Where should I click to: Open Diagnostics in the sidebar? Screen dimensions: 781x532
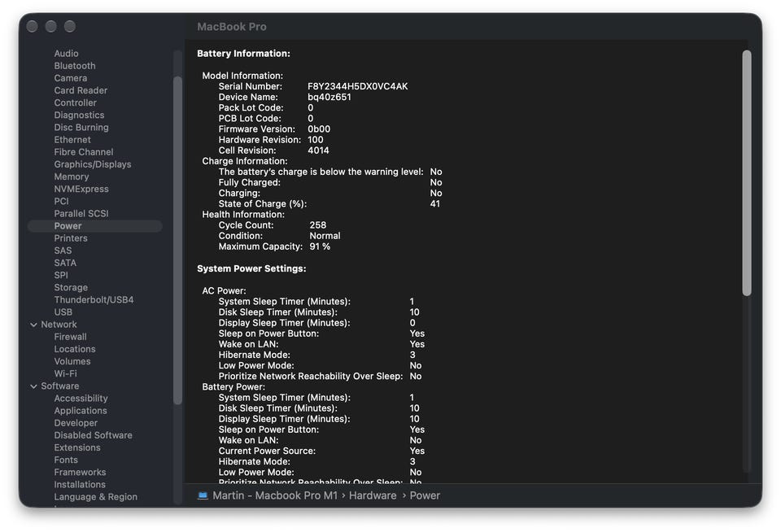[x=79, y=115]
